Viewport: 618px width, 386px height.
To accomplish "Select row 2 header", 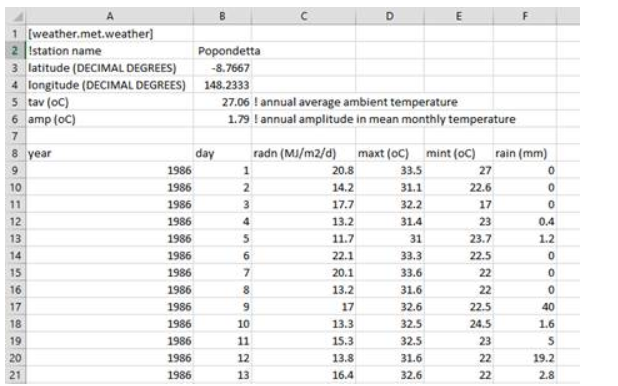I will click(15, 51).
